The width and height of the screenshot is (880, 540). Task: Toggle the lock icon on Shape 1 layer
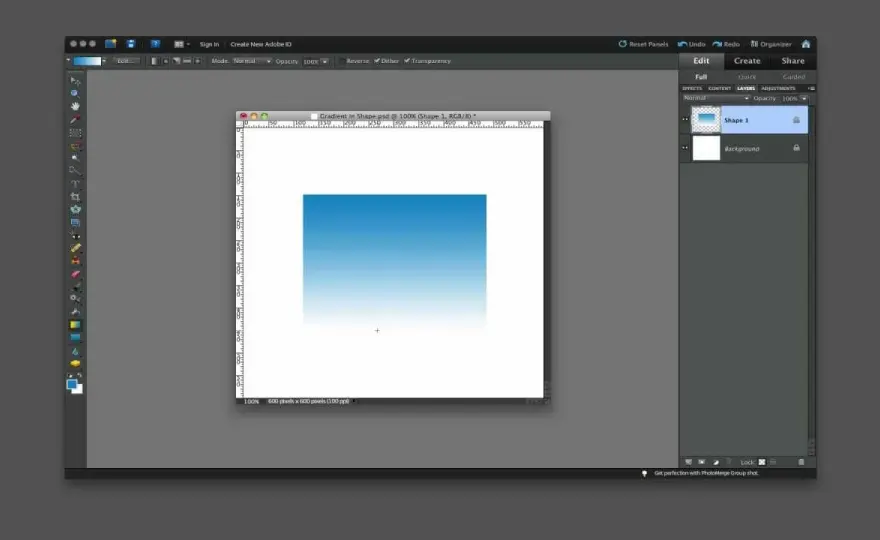tap(796, 120)
